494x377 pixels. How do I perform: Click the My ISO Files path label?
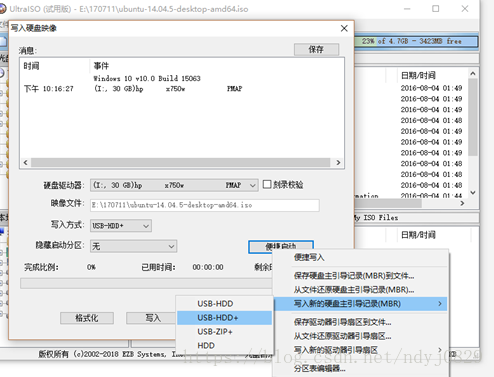pos(376,218)
